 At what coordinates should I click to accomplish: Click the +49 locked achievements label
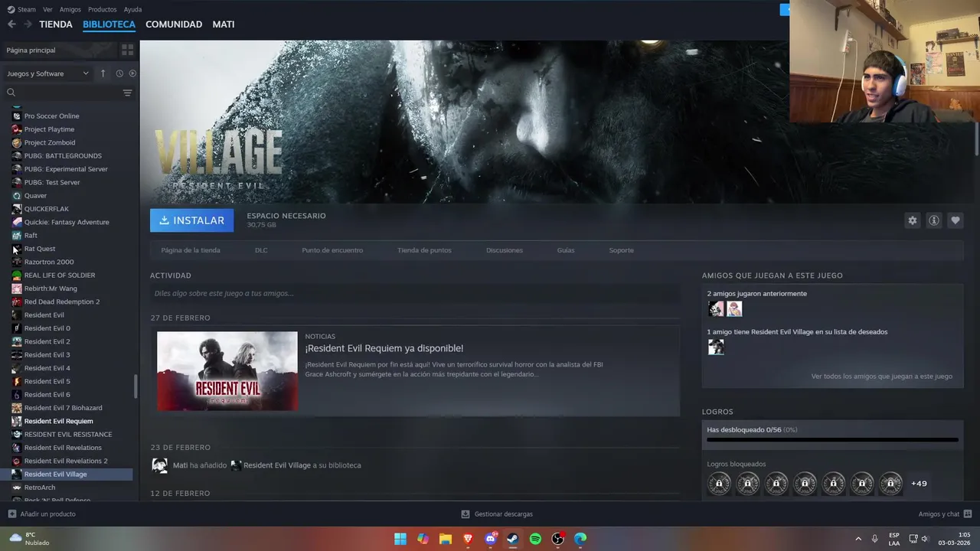(919, 484)
